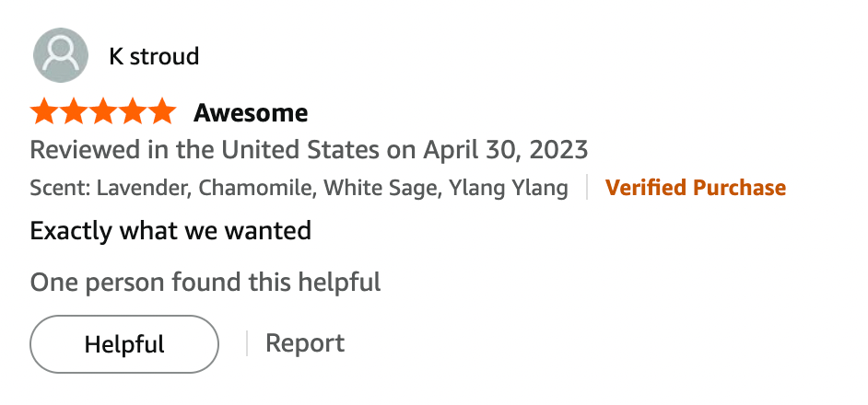868x405 pixels.
Task: Click the Verified Purchase label
Action: (695, 189)
